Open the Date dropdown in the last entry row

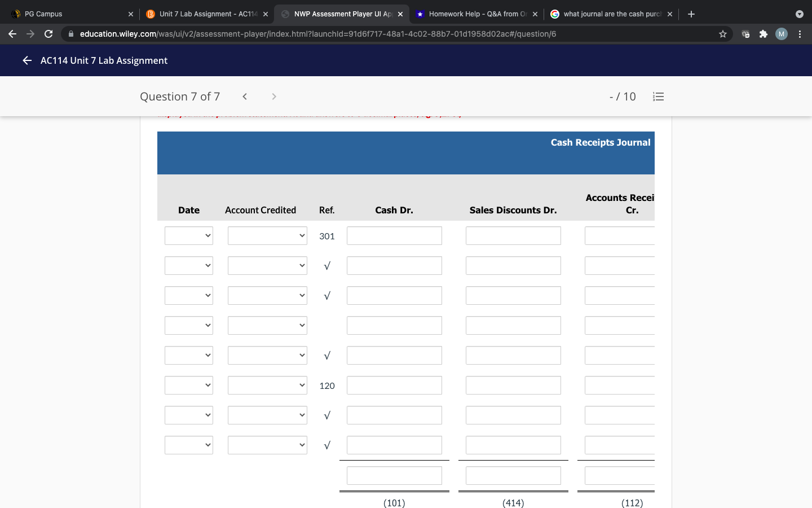coord(189,445)
